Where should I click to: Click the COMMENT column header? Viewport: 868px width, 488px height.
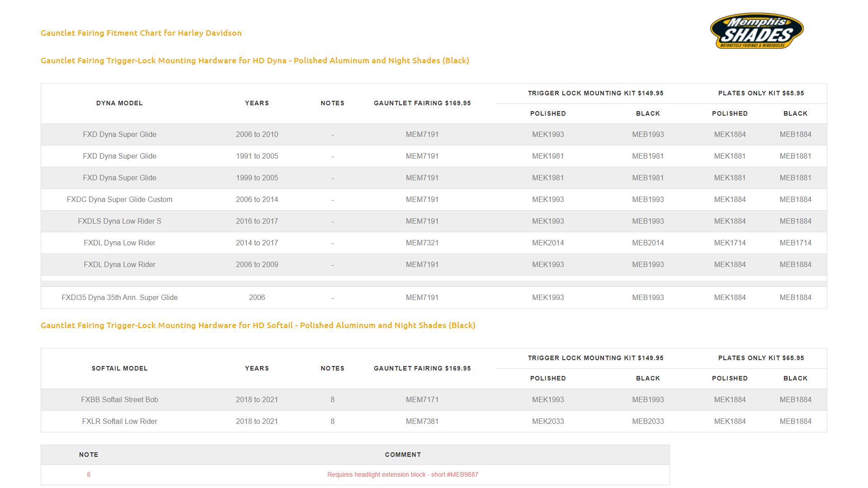pyautogui.click(x=402, y=455)
